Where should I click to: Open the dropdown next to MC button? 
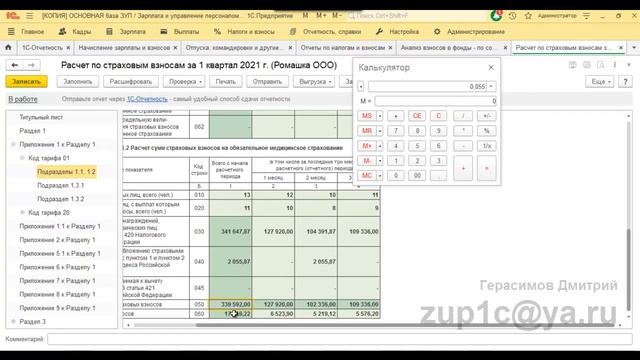point(380,176)
